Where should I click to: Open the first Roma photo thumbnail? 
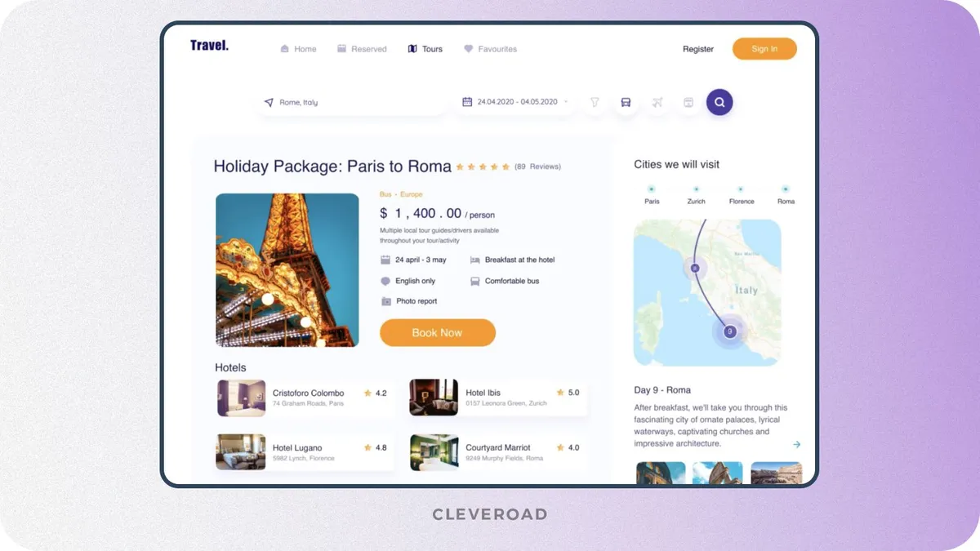point(661,473)
